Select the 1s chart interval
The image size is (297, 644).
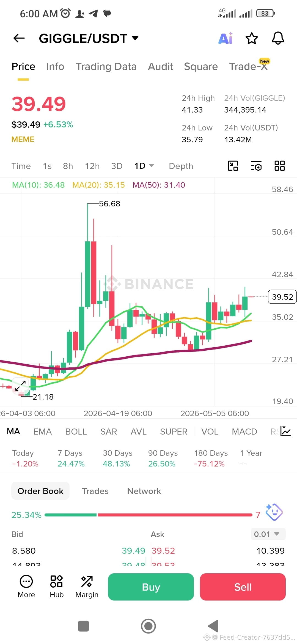coord(47,166)
